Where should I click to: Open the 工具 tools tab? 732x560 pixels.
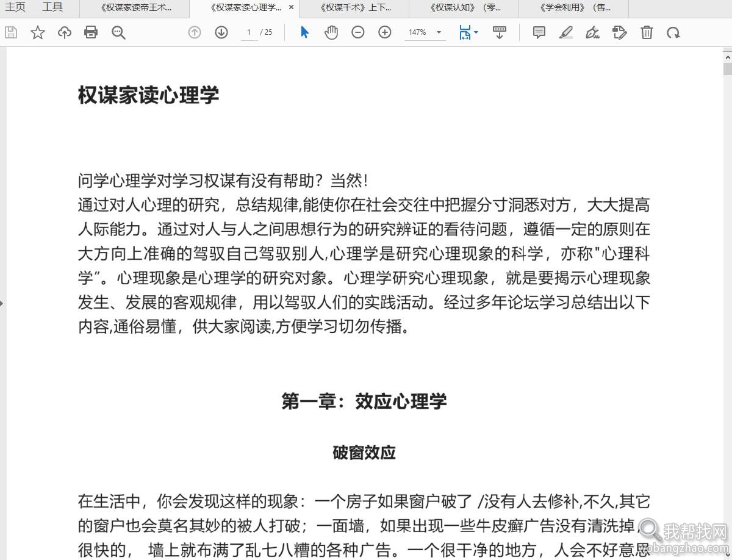52,8
